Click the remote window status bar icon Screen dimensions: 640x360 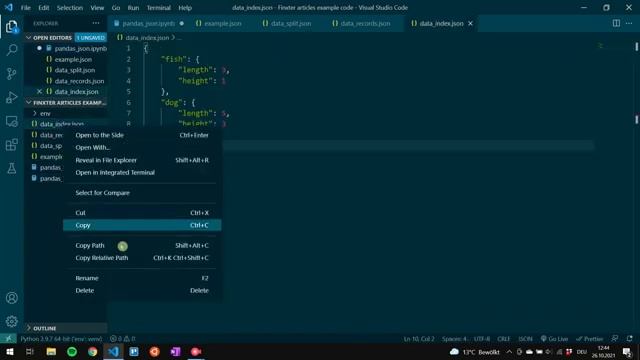[x=8, y=339]
